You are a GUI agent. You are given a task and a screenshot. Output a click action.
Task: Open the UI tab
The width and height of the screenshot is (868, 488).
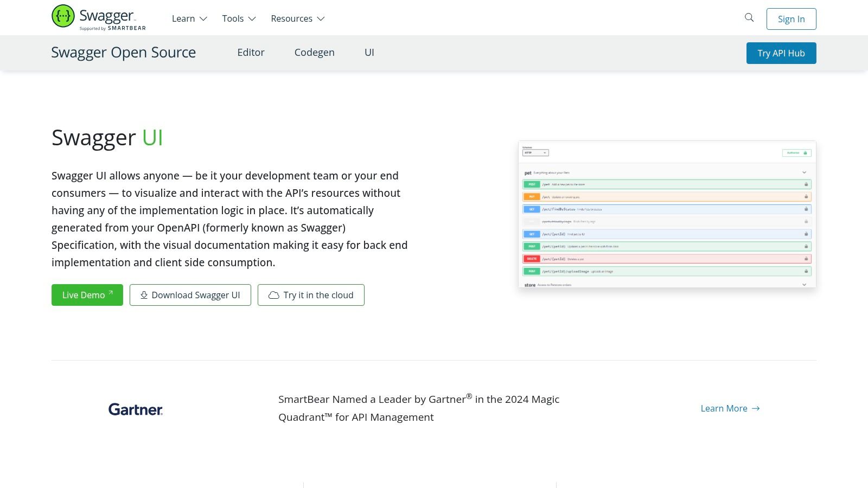click(369, 53)
